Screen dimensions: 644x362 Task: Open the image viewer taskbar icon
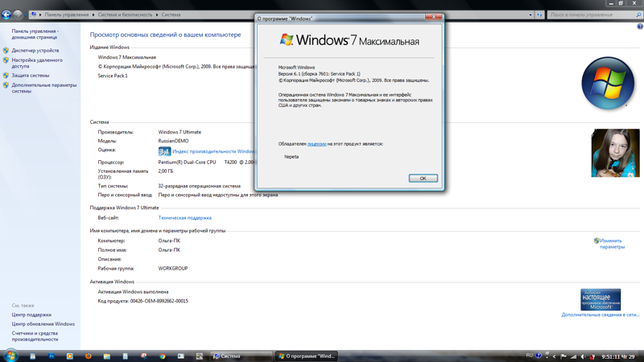[x=199, y=356]
